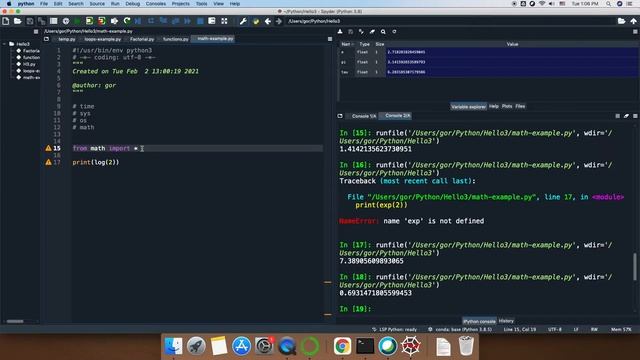Click Browse tabs button in console
This screenshot has width=640, height=360.
coord(340,116)
